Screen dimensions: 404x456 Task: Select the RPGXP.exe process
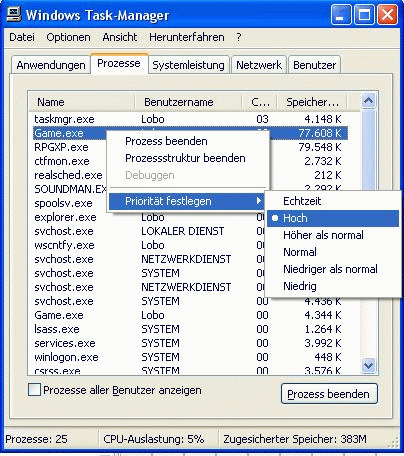coord(61,147)
